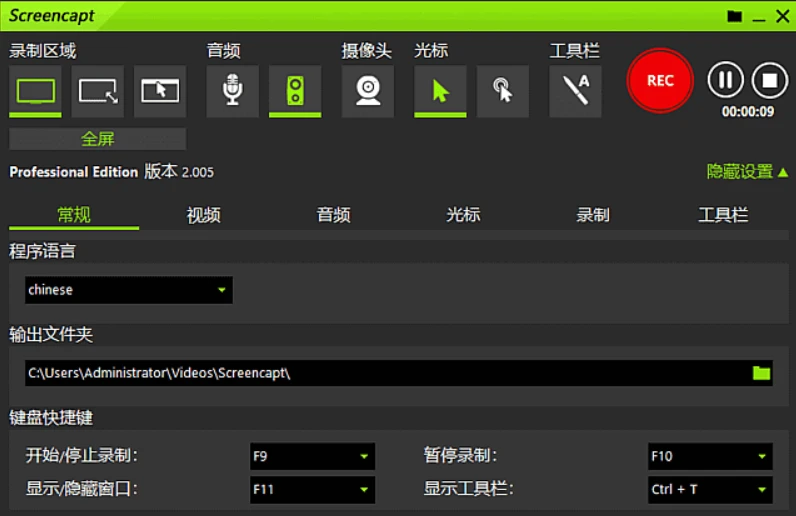
Task: Open program language dropdown showing chinese
Action: (x=129, y=290)
